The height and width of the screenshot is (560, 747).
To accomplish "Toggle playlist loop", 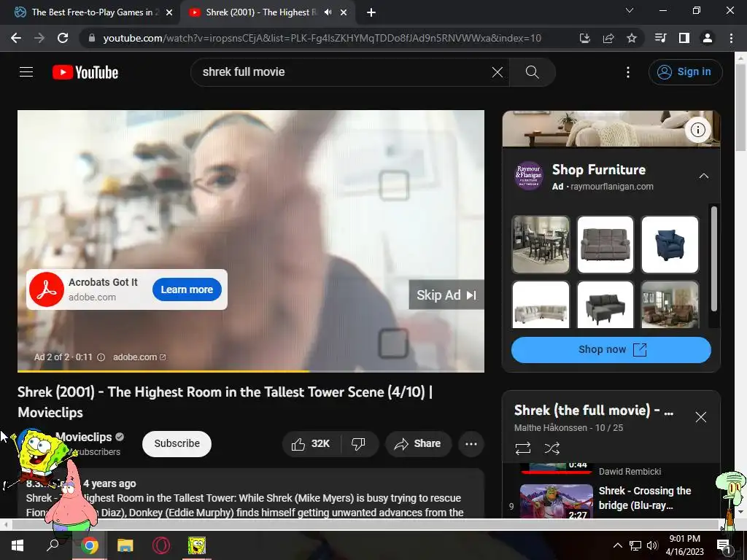I will click(x=522, y=448).
